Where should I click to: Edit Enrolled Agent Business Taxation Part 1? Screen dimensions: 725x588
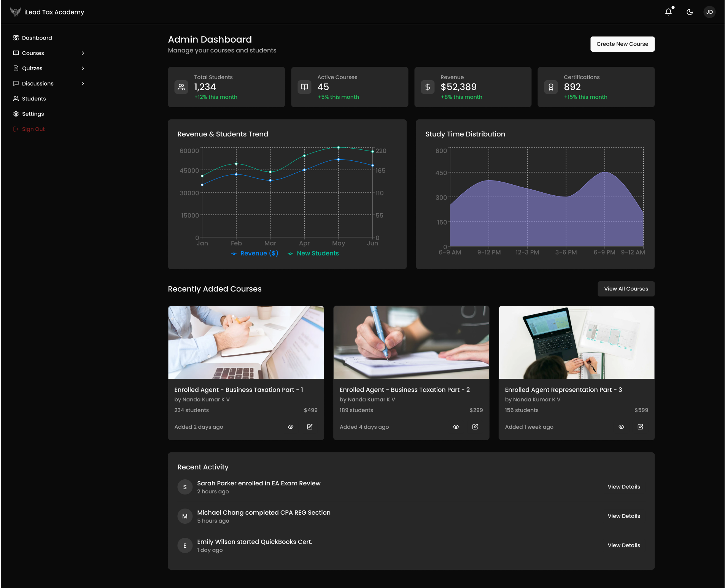310,427
